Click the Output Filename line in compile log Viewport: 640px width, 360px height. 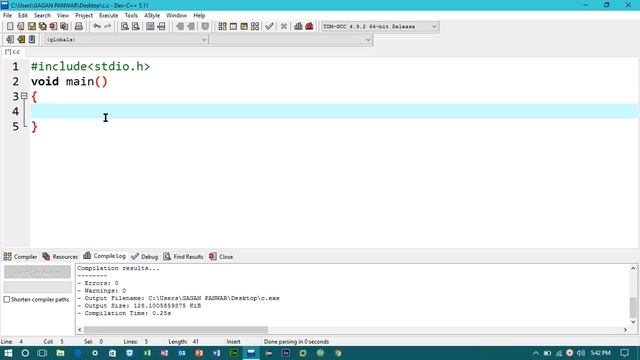point(178,298)
